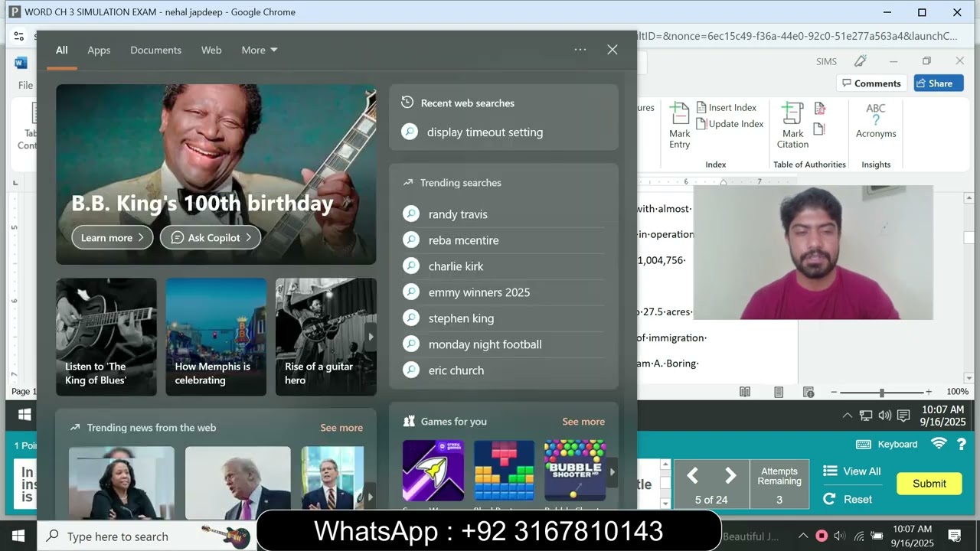Open the simulated tray action center icon
This screenshot has height=551, width=980.
(903, 416)
